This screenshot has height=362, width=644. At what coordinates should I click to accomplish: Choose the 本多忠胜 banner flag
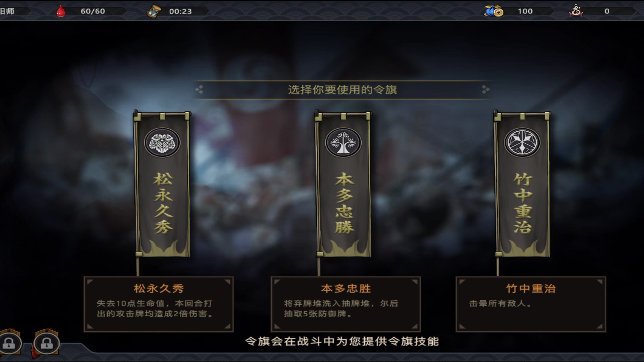point(343,185)
